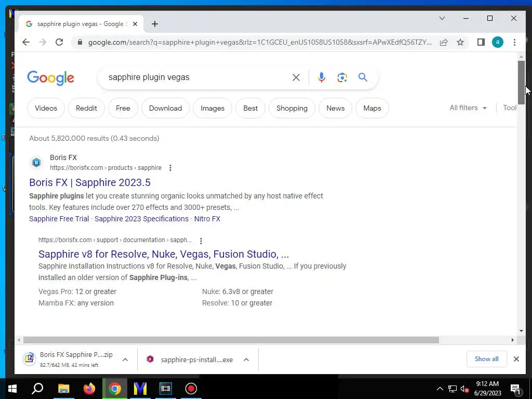The image size is (532, 399).
Task: Click the address bar URL
Action: click(260, 42)
